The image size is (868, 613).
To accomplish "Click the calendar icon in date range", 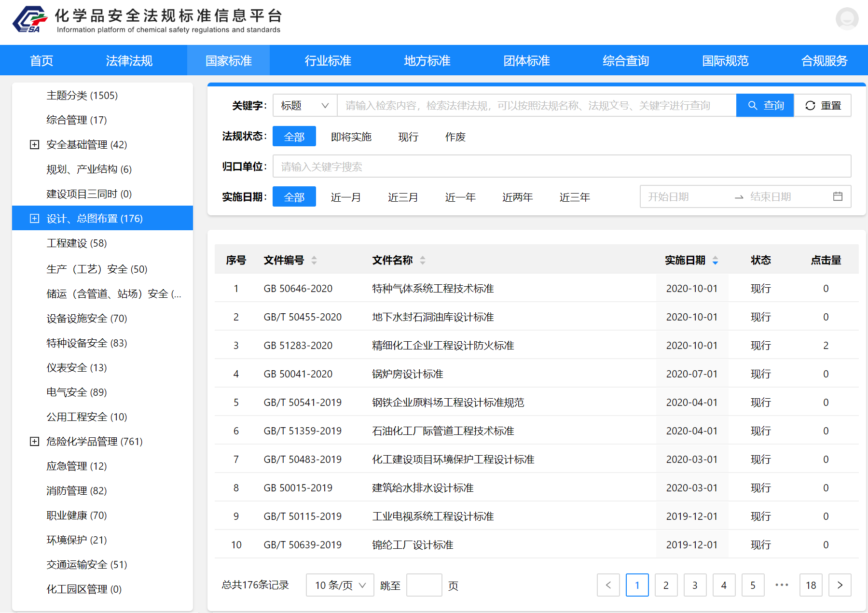I will click(838, 196).
